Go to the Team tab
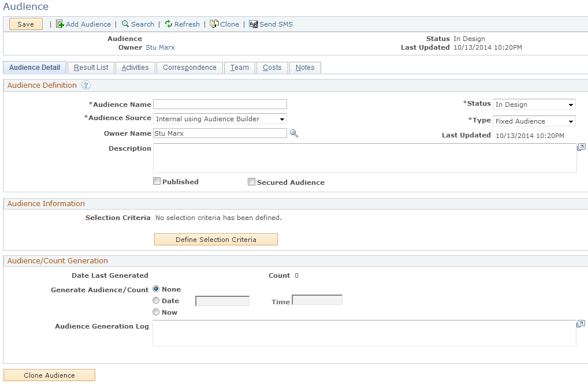Screen dimensions: 588x384 click(x=240, y=68)
